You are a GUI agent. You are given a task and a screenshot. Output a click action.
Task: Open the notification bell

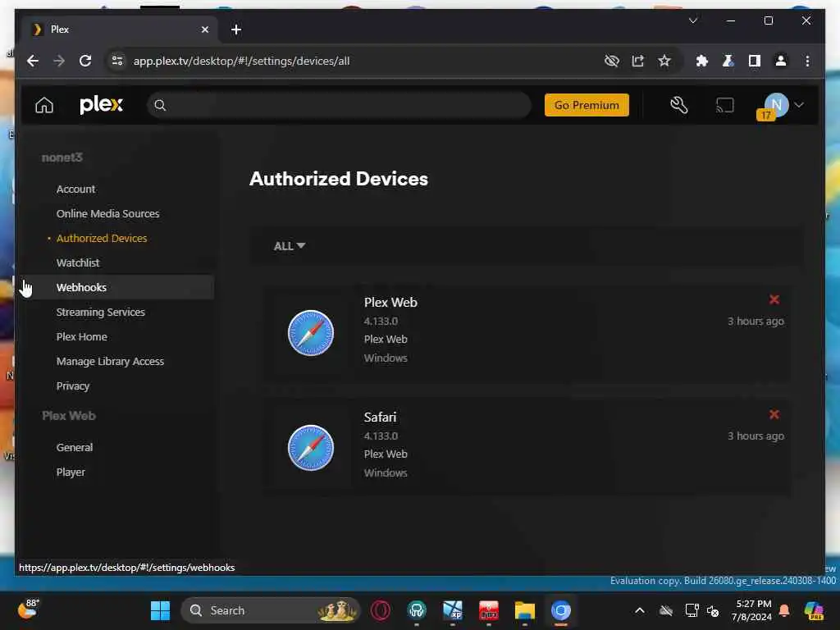pos(784,610)
